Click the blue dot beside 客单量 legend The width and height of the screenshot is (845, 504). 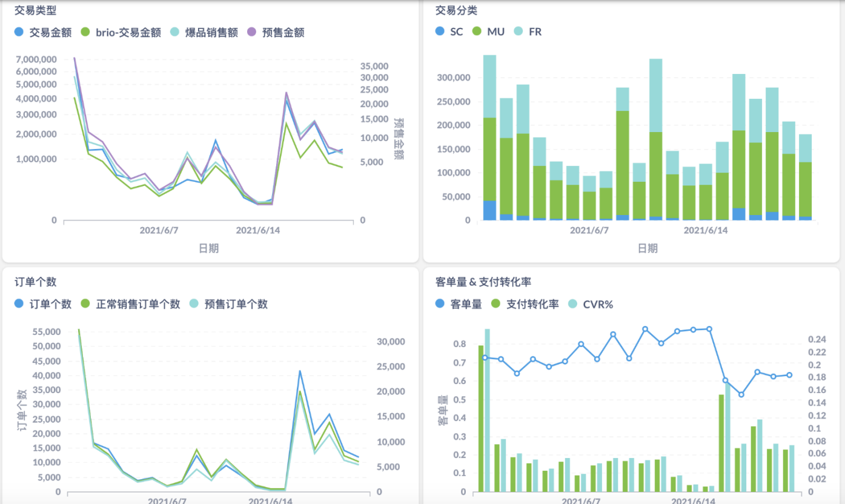(440, 304)
